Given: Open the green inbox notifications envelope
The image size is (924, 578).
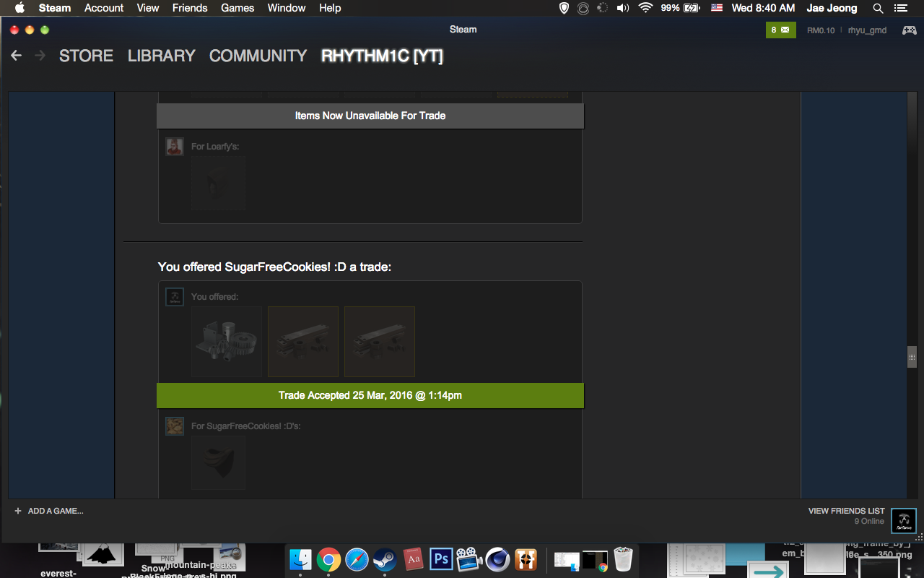Looking at the screenshot, I should pos(780,30).
